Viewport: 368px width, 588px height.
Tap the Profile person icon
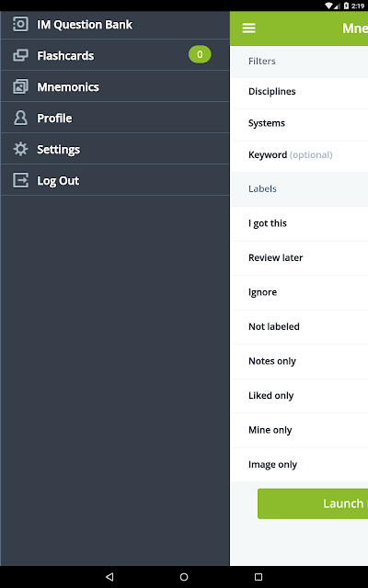click(x=20, y=118)
